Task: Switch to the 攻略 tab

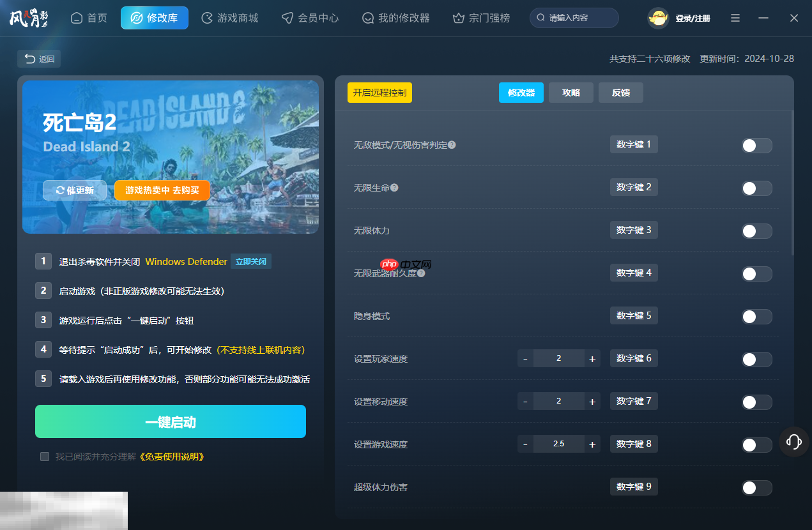Action: (571, 93)
